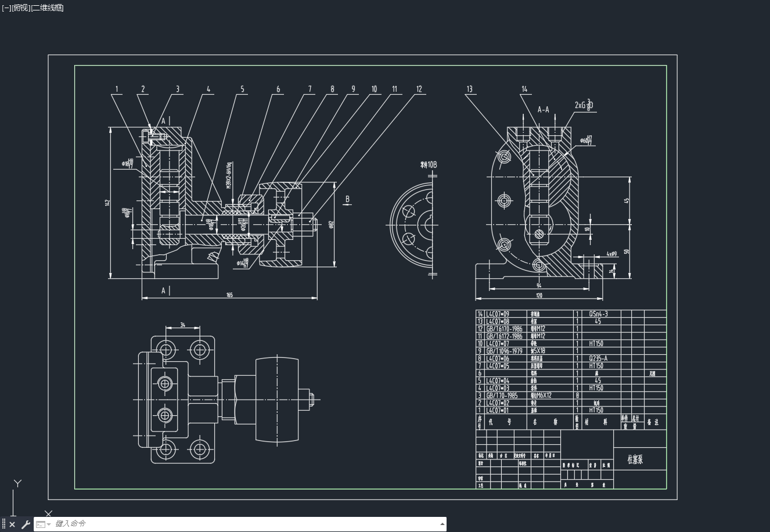
Task: Select the A-A section view label
Action: [543, 109]
